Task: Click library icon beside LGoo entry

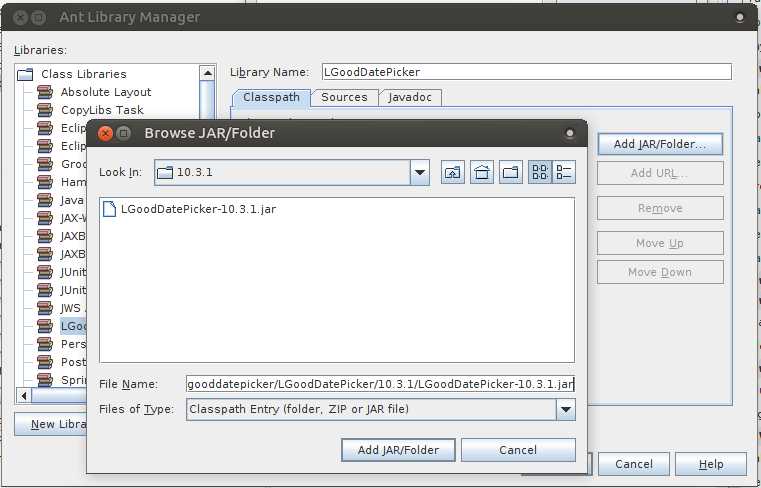Action: pos(45,326)
